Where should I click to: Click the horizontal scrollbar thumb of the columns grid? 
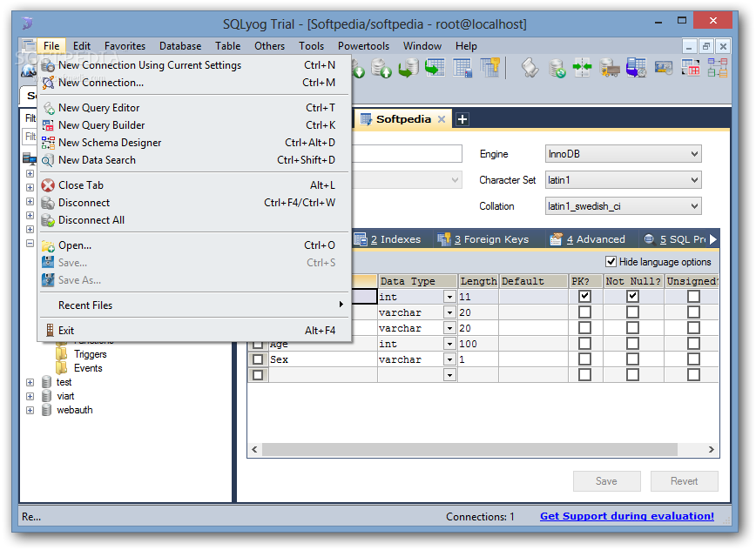(x=469, y=449)
